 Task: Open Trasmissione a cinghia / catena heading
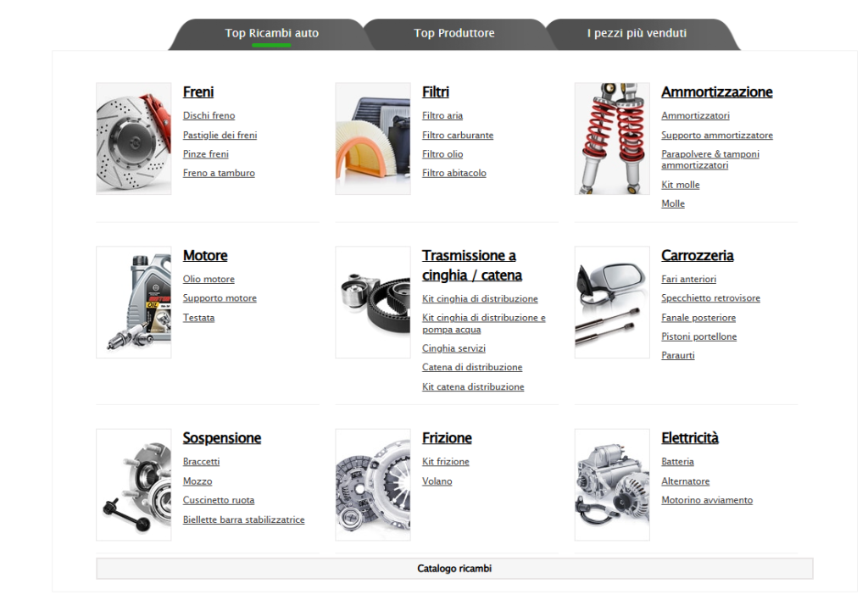pos(472,265)
